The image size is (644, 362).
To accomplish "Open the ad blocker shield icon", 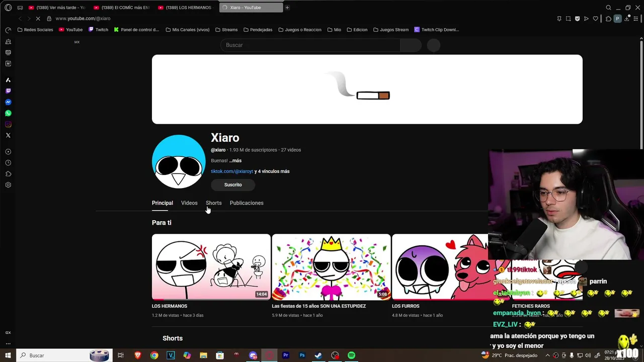I will pyautogui.click(x=577, y=19).
